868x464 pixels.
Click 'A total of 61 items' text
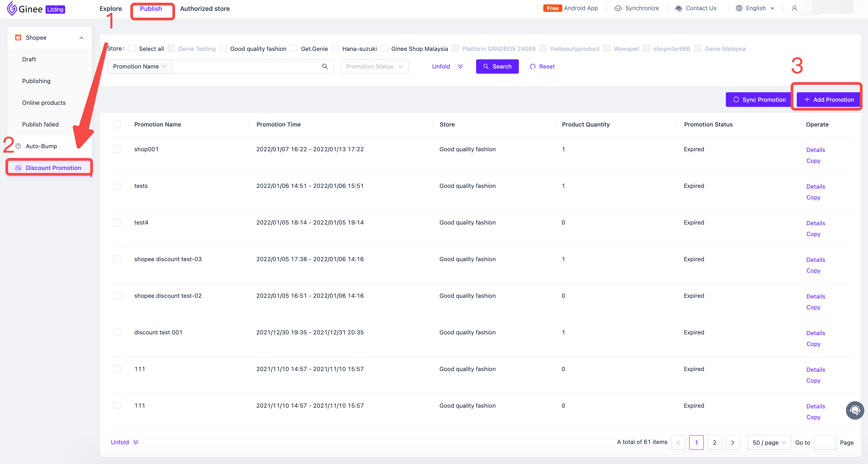pos(642,442)
